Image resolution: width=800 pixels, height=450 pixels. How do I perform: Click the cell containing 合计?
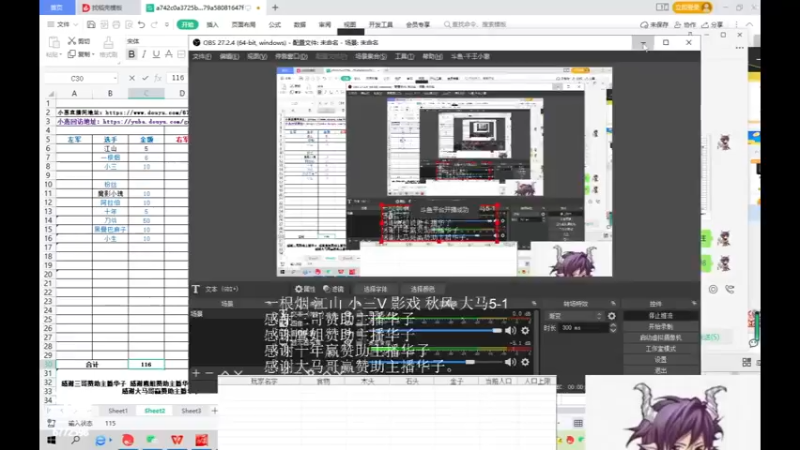(92, 364)
